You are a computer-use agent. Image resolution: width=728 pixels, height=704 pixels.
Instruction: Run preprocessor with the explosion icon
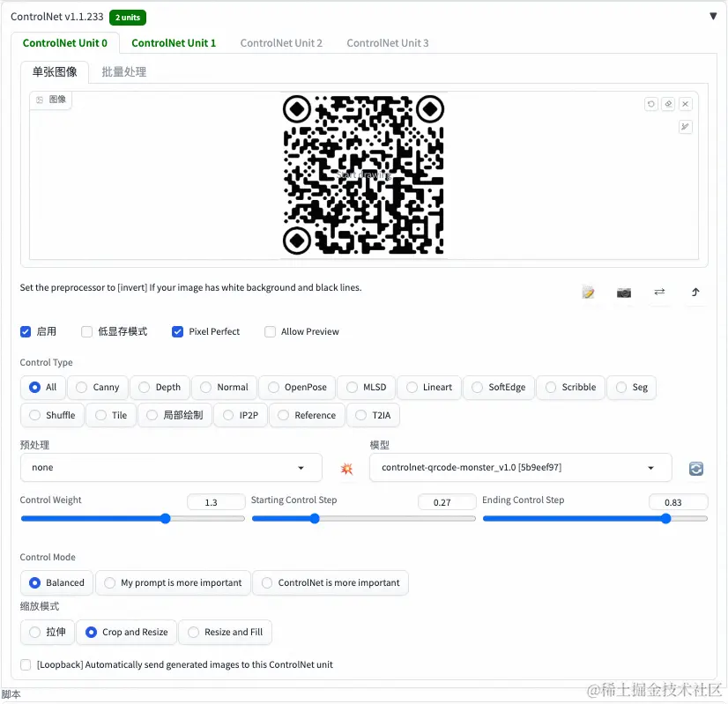point(346,468)
